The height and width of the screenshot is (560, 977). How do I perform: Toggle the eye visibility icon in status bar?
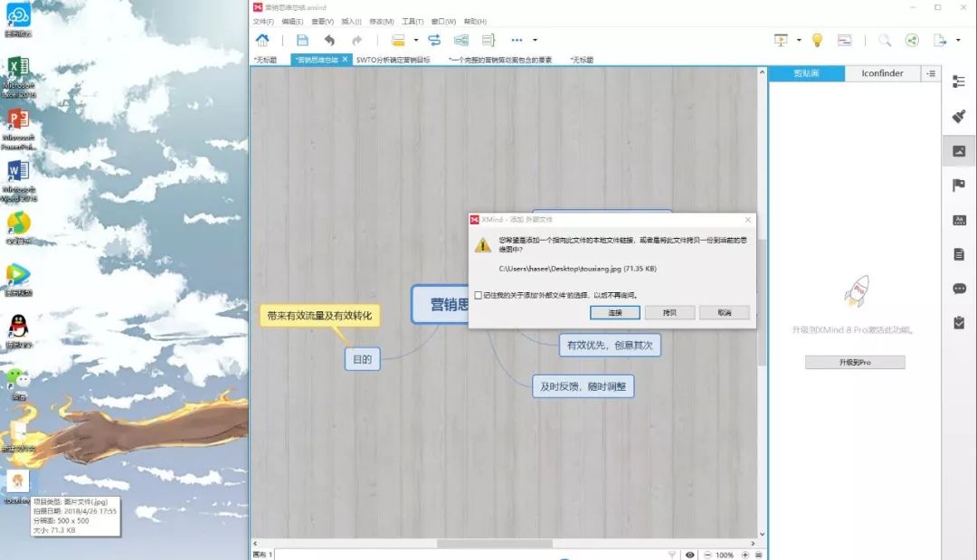click(689, 555)
